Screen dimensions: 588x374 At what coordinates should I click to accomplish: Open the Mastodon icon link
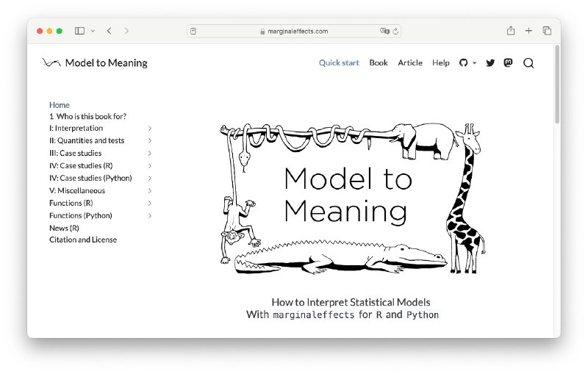pos(508,62)
